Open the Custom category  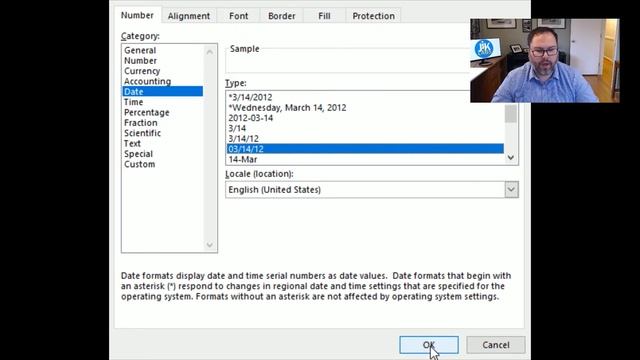[162, 164]
